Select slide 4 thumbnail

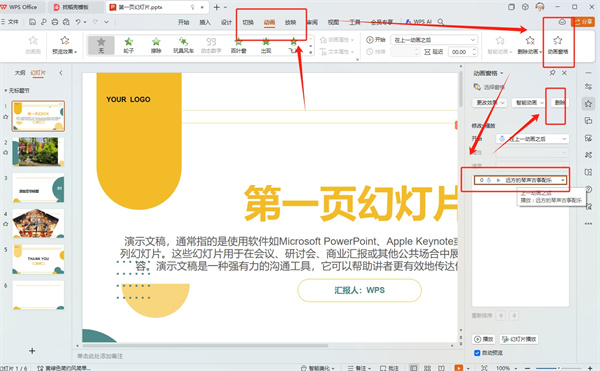coord(38,223)
